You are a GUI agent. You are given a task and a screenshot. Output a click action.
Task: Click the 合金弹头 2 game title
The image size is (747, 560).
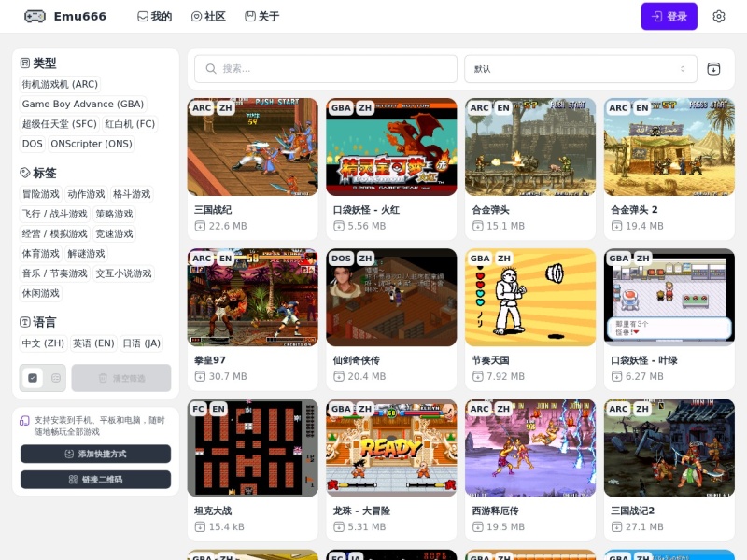tap(634, 210)
